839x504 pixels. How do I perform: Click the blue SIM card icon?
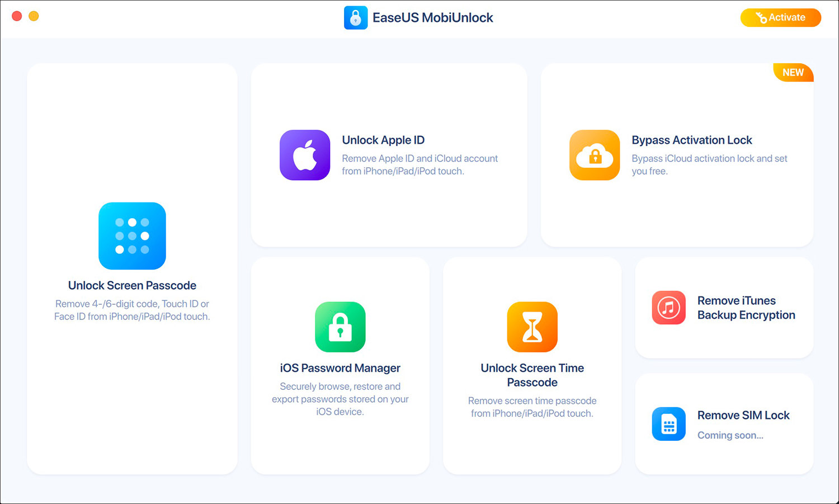(x=669, y=424)
